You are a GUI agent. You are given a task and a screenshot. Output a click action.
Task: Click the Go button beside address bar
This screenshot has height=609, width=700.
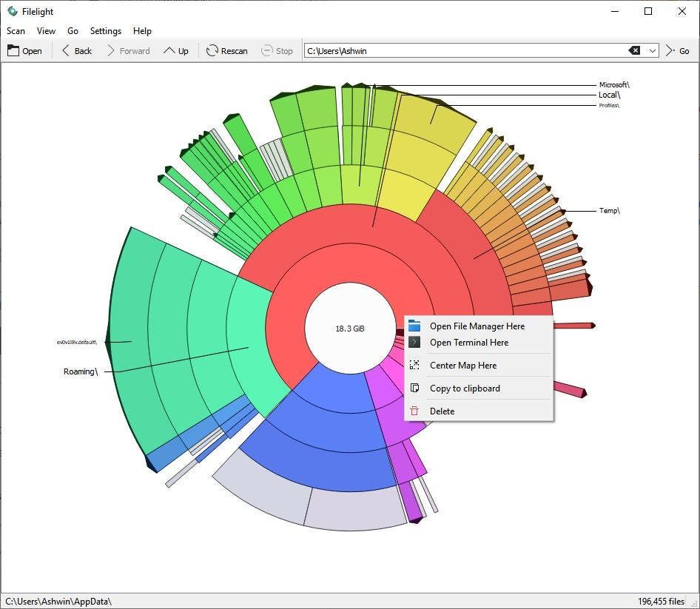tap(678, 51)
